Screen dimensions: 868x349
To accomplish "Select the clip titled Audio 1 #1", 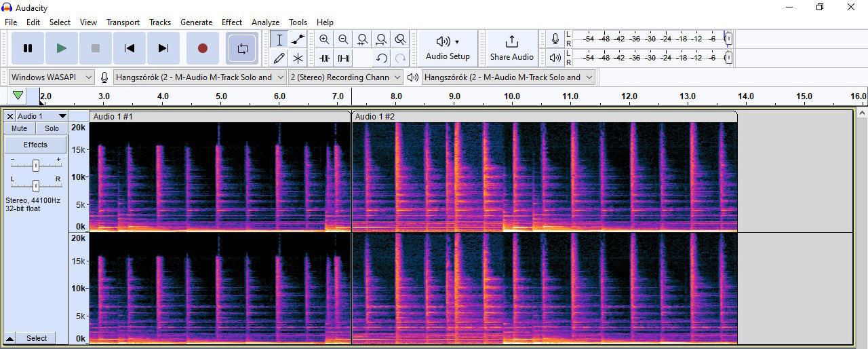I will [x=220, y=117].
